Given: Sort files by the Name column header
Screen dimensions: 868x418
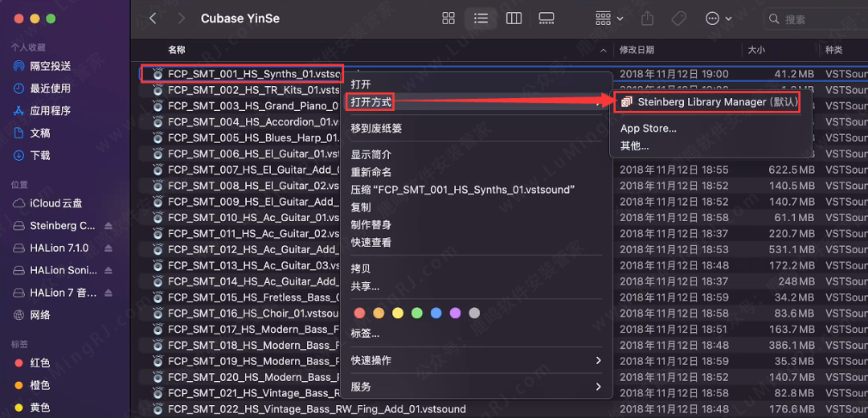Looking at the screenshot, I should click(x=177, y=50).
